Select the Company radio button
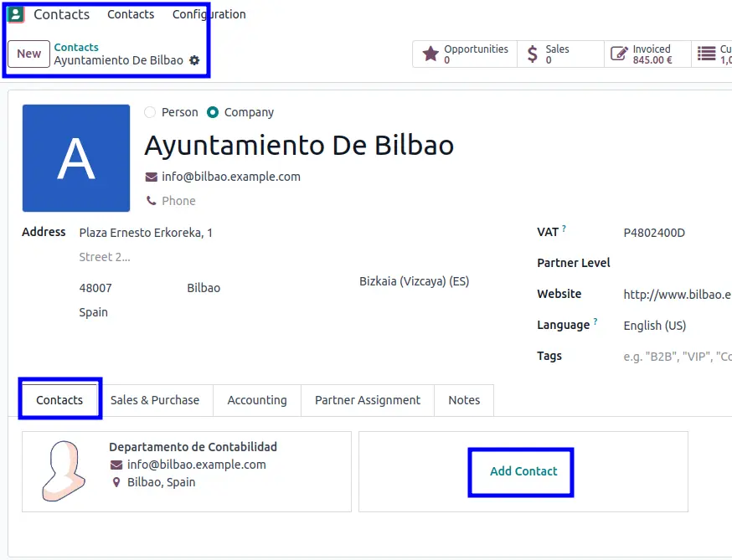The height and width of the screenshot is (560, 732). click(213, 112)
